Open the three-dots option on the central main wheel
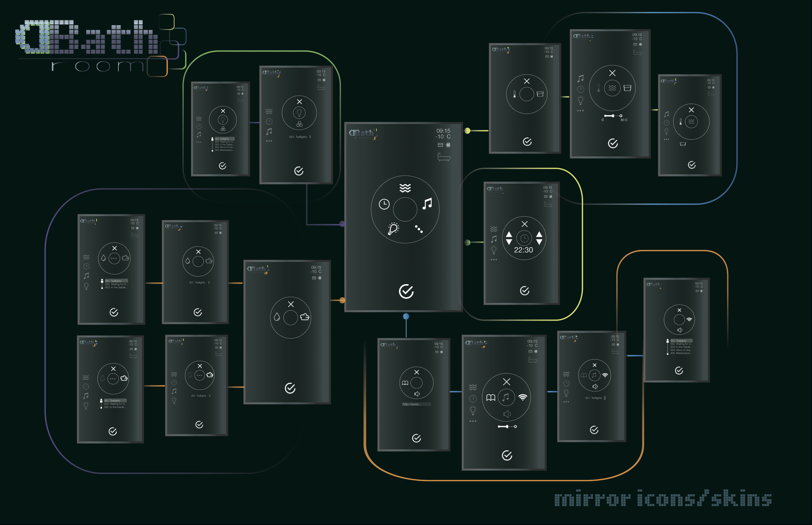The height and width of the screenshot is (525, 812). pyautogui.click(x=419, y=229)
